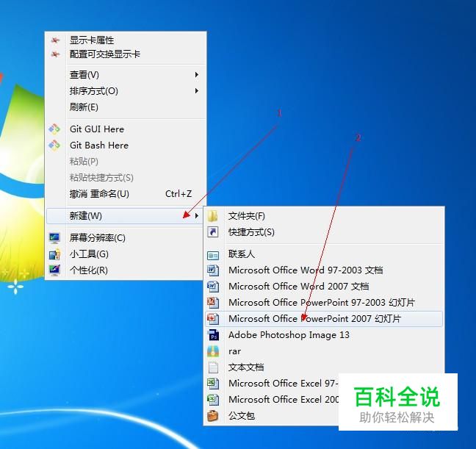This screenshot has width=476, height=449.
Task: Click the Git Bash Here icon
Action: pyautogui.click(x=54, y=146)
